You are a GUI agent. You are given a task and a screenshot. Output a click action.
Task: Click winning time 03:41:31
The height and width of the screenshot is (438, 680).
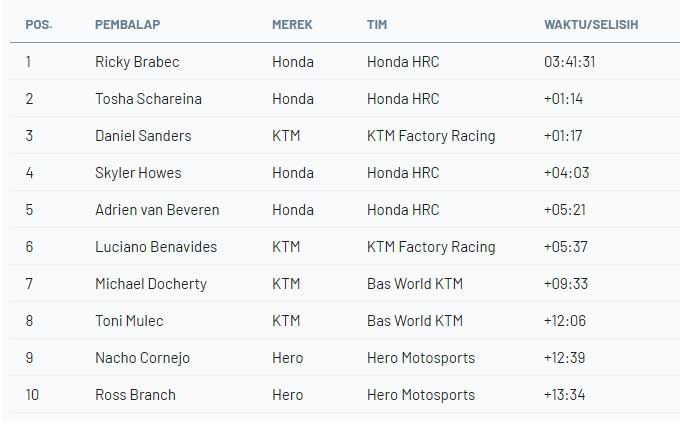[x=569, y=62]
